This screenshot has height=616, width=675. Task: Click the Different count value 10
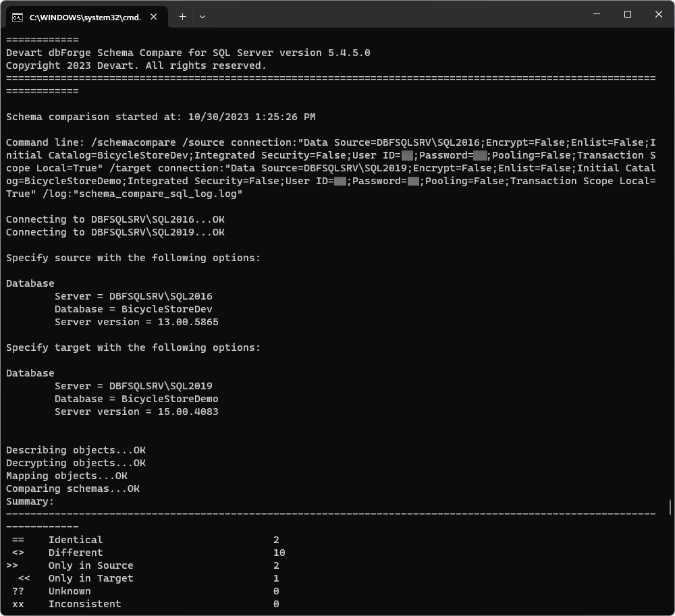click(x=279, y=553)
